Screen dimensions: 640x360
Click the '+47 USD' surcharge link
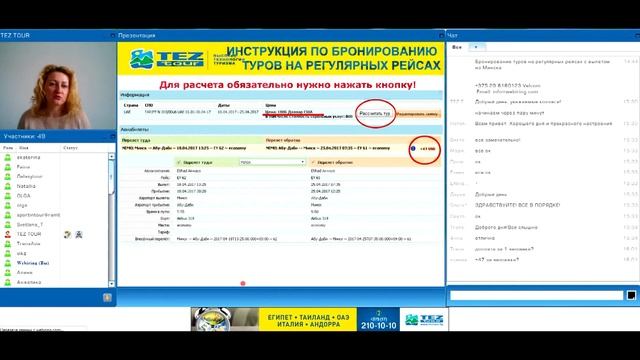[x=427, y=149]
